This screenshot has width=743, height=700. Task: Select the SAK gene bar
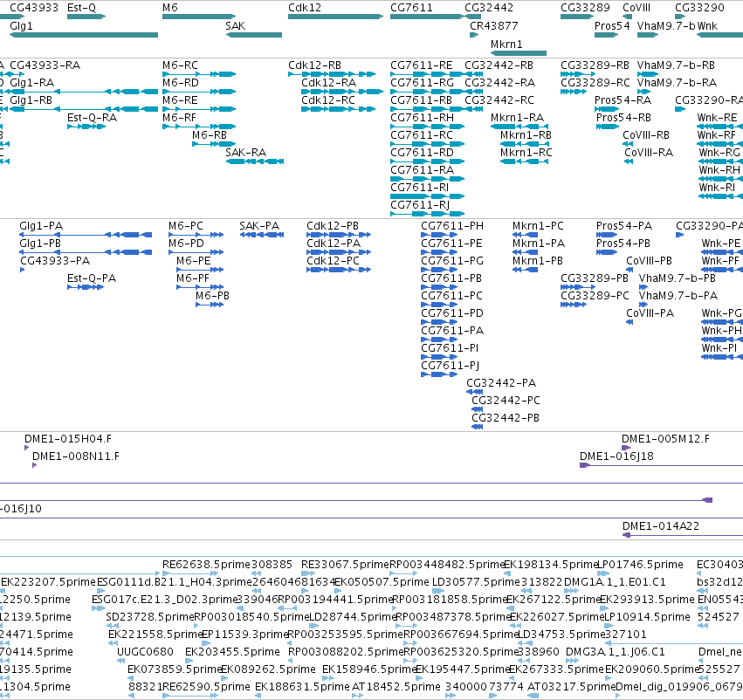tap(254, 35)
